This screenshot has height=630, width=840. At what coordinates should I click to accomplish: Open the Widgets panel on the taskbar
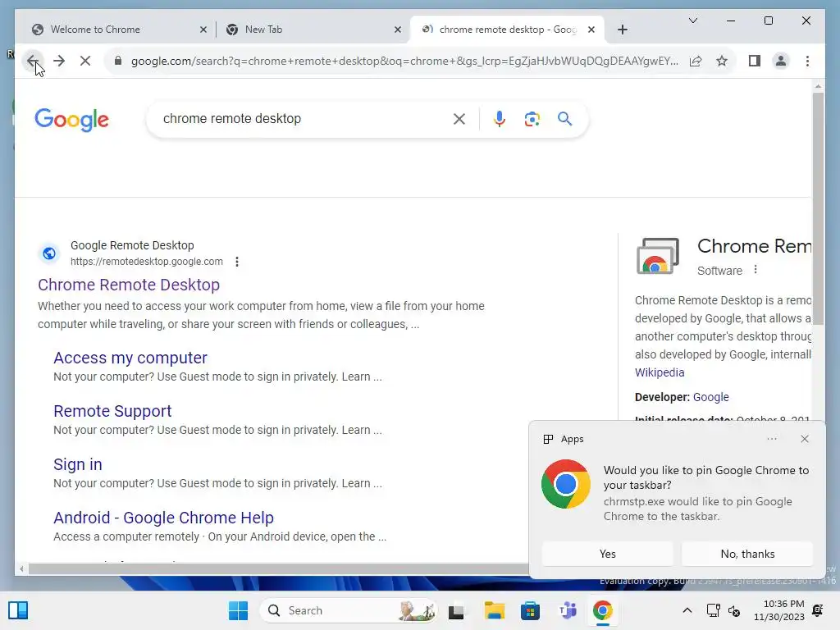click(x=18, y=610)
